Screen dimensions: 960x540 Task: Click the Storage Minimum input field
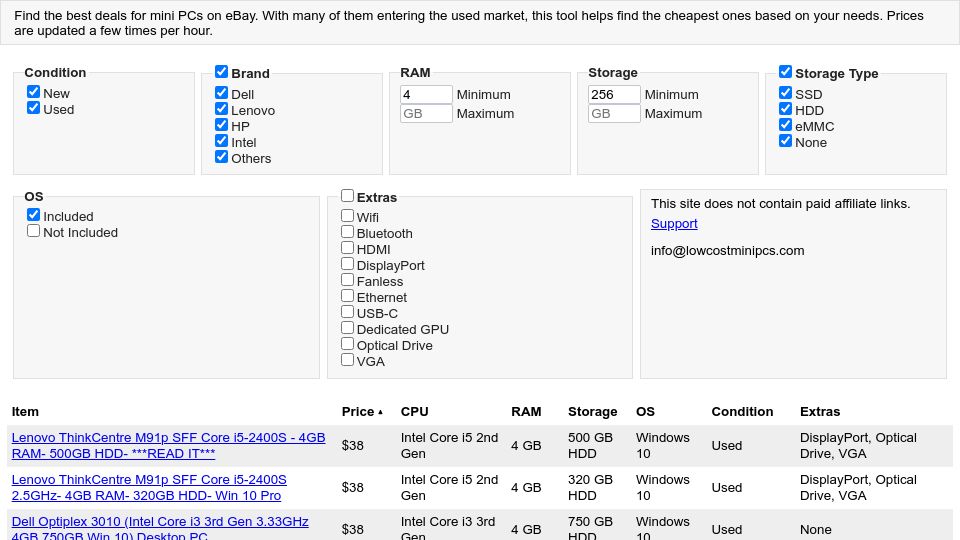pos(614,94)
